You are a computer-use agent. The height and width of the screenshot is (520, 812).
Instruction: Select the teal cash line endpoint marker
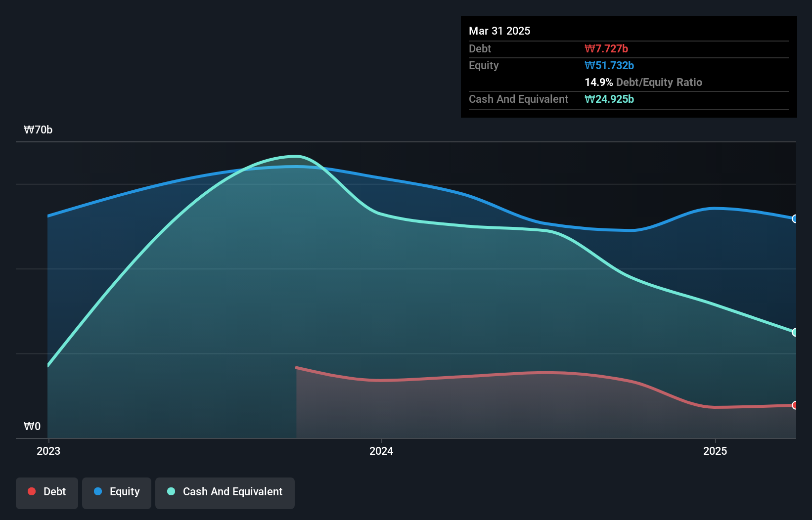pos(795,332)
